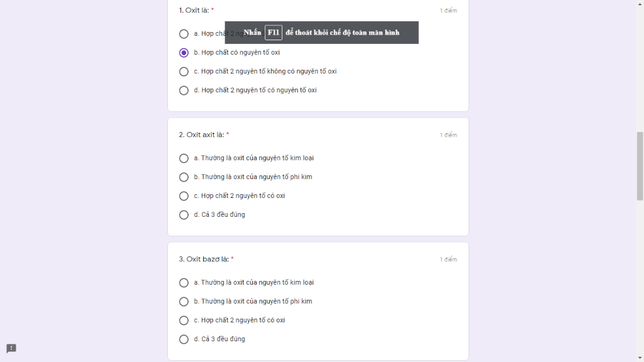The width and height of the screenshot is (644, 362).
Task: Choose 'c. Hợp chất 2 nguyên tố không có nguyên tố oxi'
Action: click(x=184, y=72)
